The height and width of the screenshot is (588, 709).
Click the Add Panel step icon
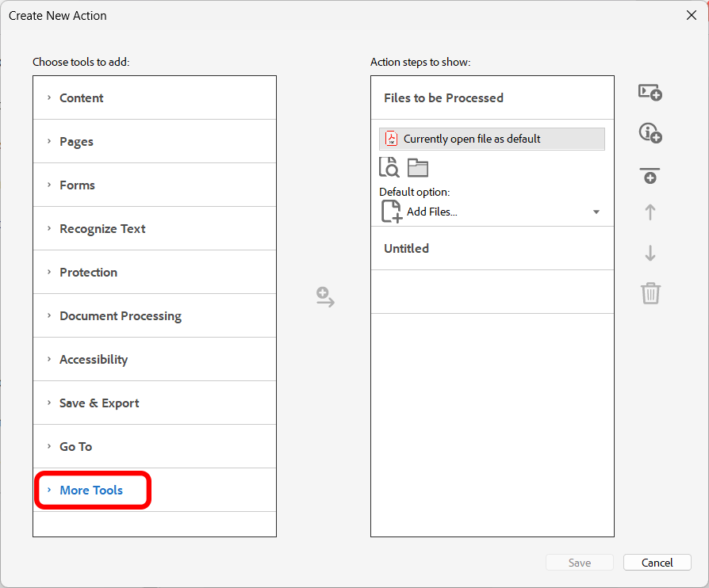coord(650,93)
